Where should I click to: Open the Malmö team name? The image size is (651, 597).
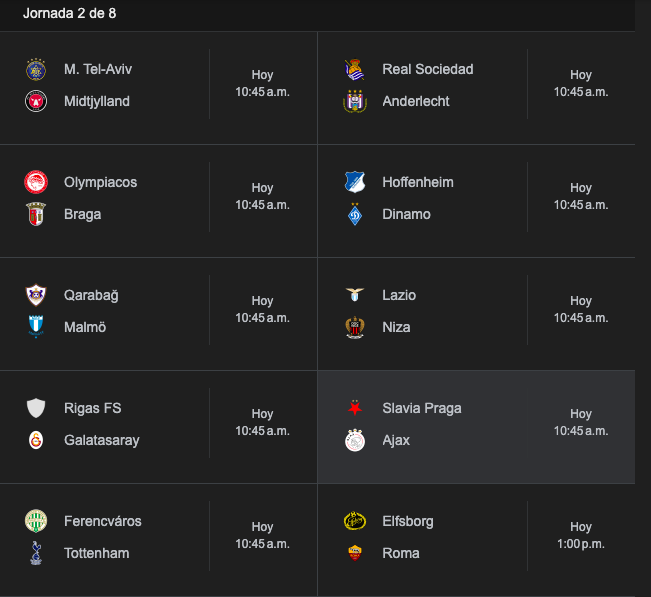(x=85, y=327)
